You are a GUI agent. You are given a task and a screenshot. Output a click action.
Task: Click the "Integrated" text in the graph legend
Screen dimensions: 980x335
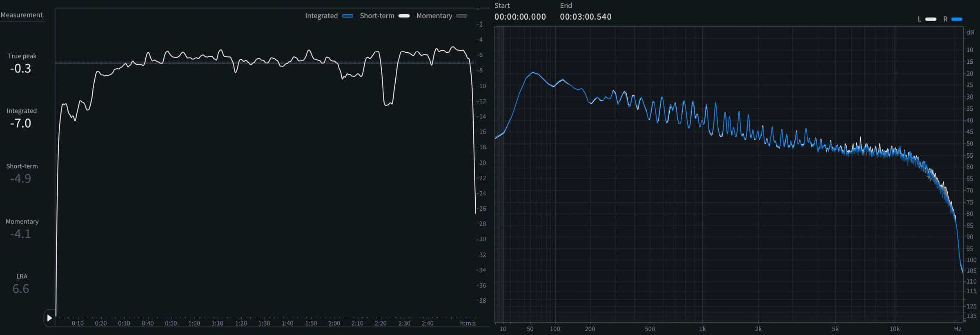pyautogui.click(x=321, y=16)
